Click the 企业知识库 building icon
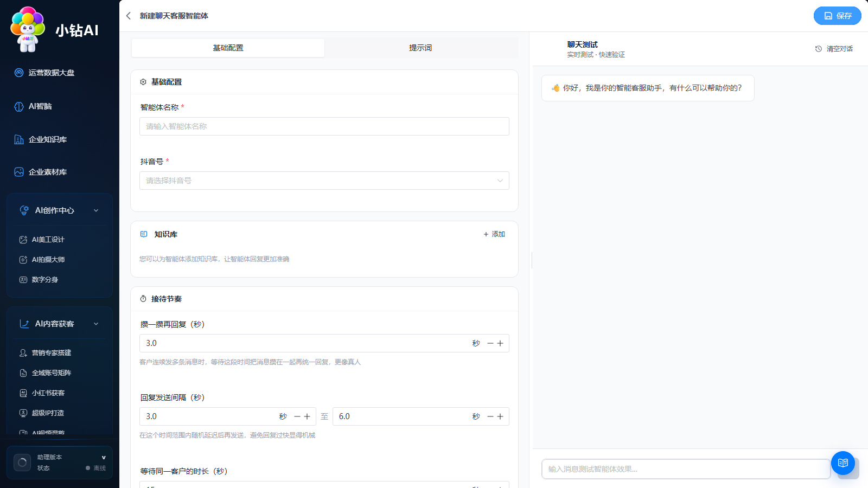The image size is (868, 488). click(x=19, y=139)
